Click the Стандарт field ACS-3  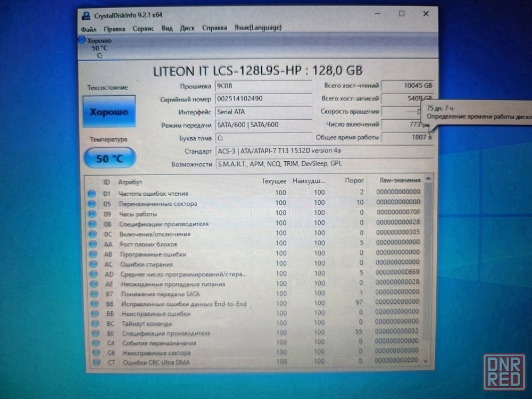pos(324,151)
